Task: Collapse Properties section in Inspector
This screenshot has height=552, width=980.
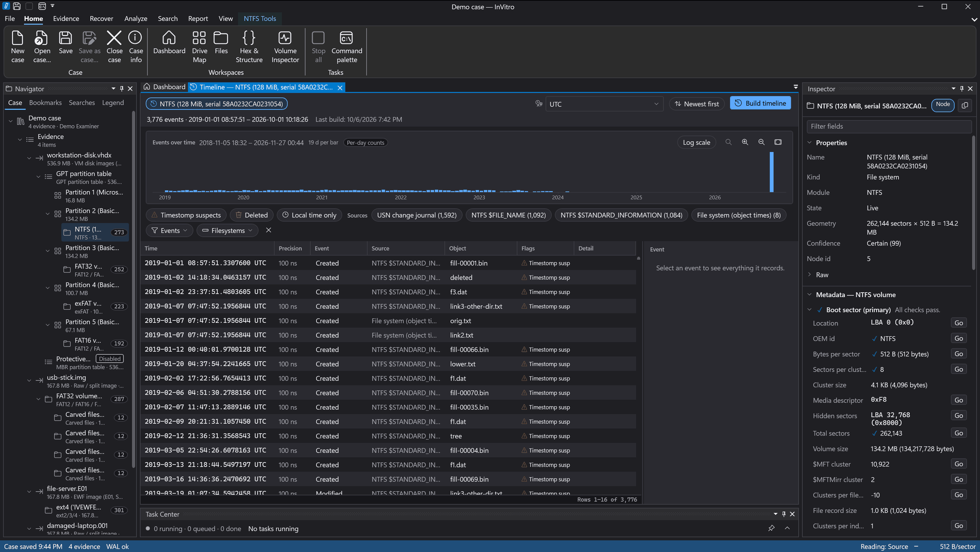Action: [x=809, y=142]
